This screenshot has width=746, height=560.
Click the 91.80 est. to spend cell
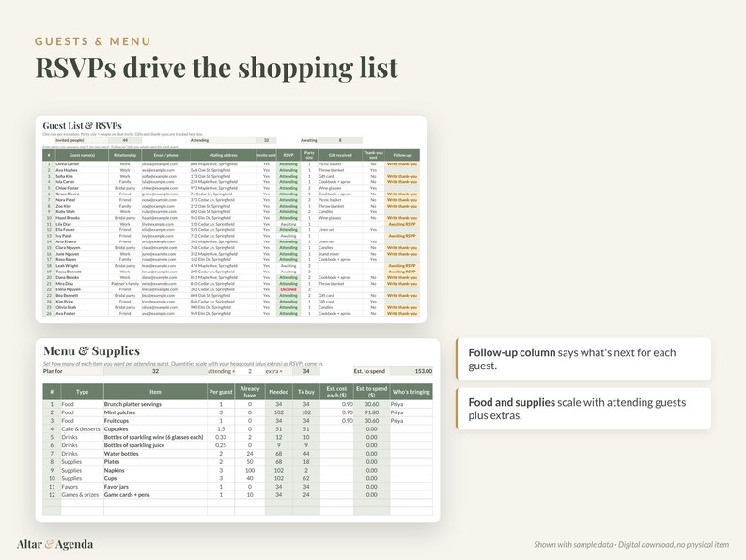point(371,412)
